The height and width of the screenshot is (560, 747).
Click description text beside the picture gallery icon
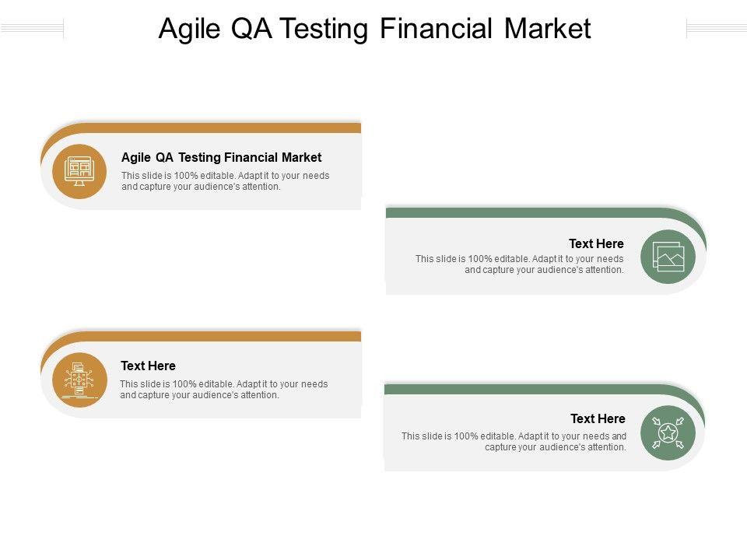519,264
